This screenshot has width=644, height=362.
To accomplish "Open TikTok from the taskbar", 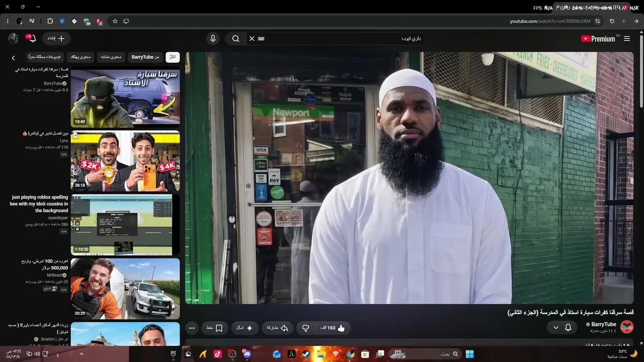I will coord(217,354).
